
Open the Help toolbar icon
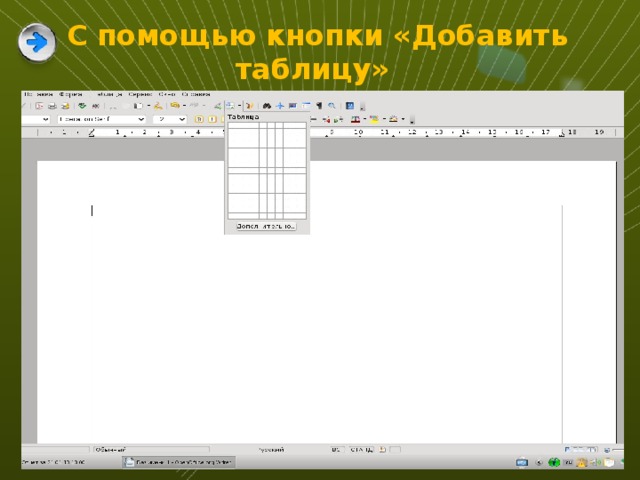click(350, 106)
